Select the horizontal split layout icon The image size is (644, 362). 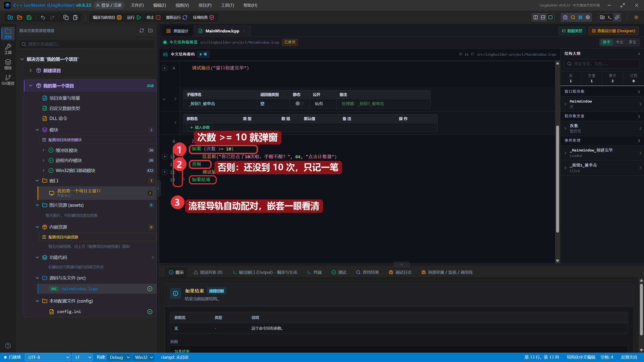coord(543,17)
